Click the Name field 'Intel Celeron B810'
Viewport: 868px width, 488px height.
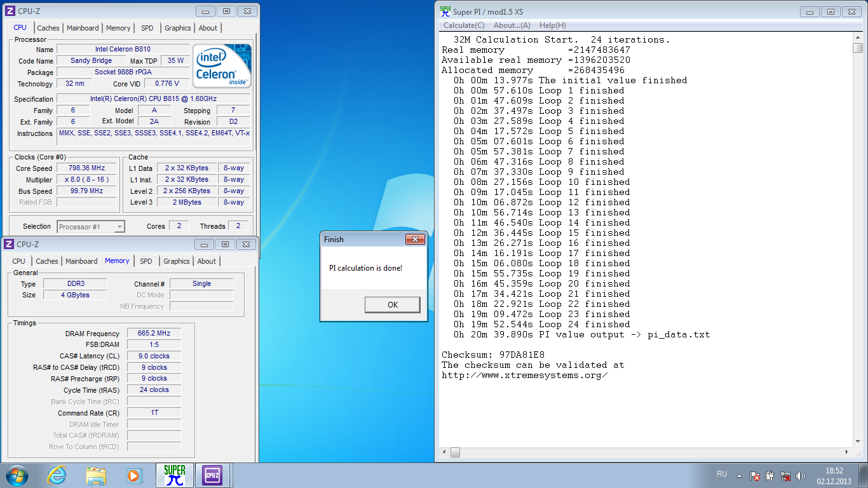coord(123,49)
